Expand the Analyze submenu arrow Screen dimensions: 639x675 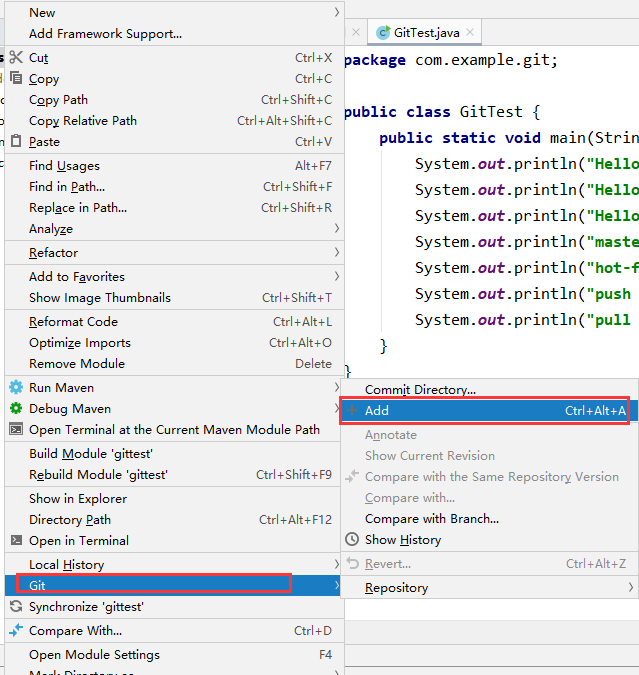337,228
